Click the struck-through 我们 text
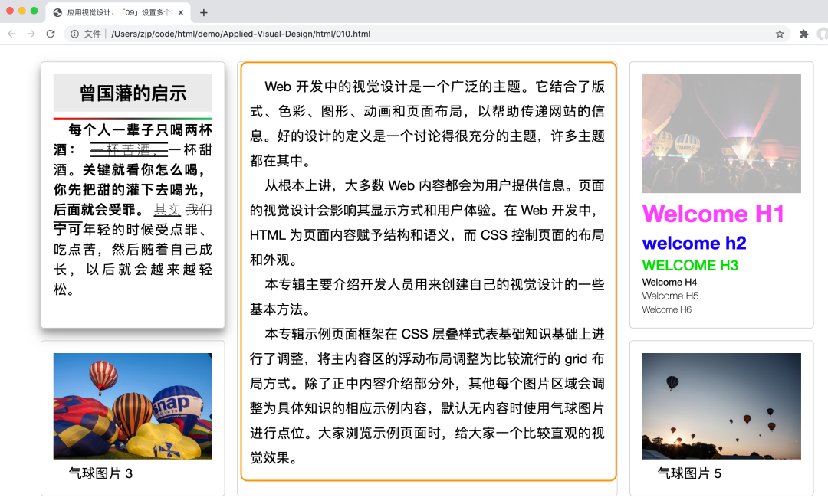Viewport: 828px width, 504px height. pos(199,210)
